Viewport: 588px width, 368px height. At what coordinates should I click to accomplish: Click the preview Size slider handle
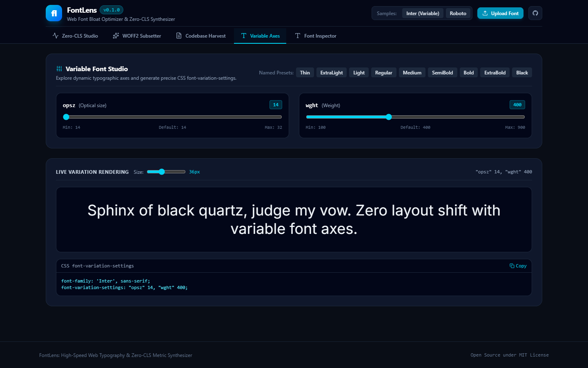[x=162, y=172]
